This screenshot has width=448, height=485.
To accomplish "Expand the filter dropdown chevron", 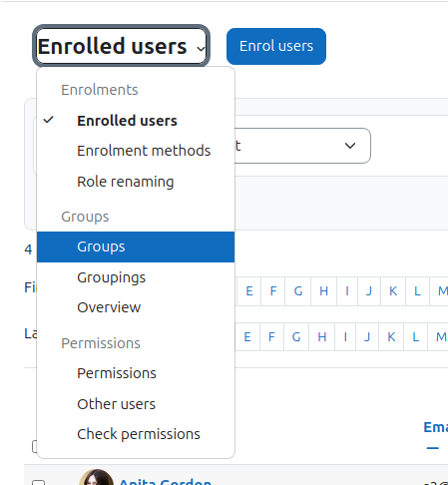I will click(350, 146).
